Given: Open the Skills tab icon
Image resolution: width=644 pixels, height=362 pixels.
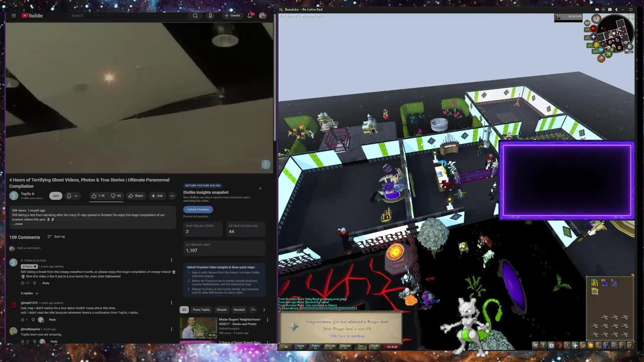Looking at the screenshot, I should [544, 345].
